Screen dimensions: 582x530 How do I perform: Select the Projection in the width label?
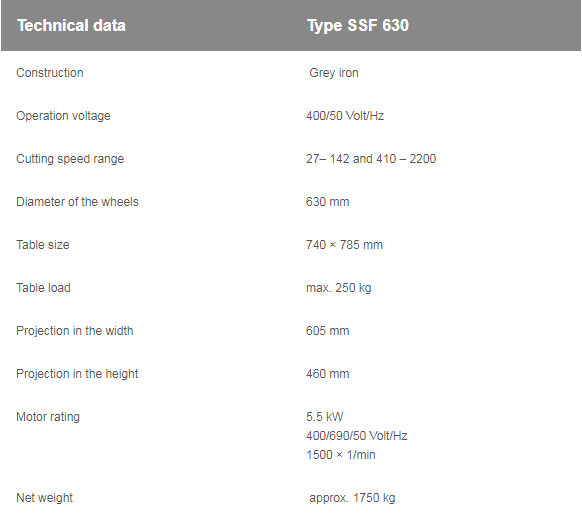[75, 331]
